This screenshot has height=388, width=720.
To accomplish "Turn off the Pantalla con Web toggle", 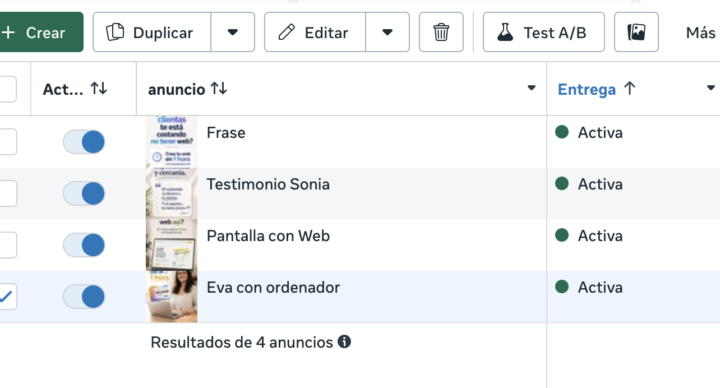I will tap(84, 245).
